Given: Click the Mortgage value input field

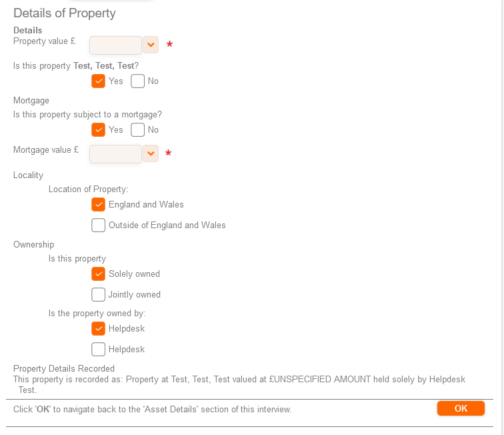Looking at the screenshot, I should (115, 153).
